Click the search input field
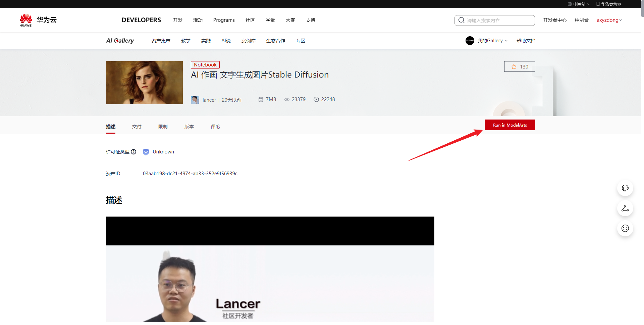Screen dimensions: 644x325 point(495,20)
